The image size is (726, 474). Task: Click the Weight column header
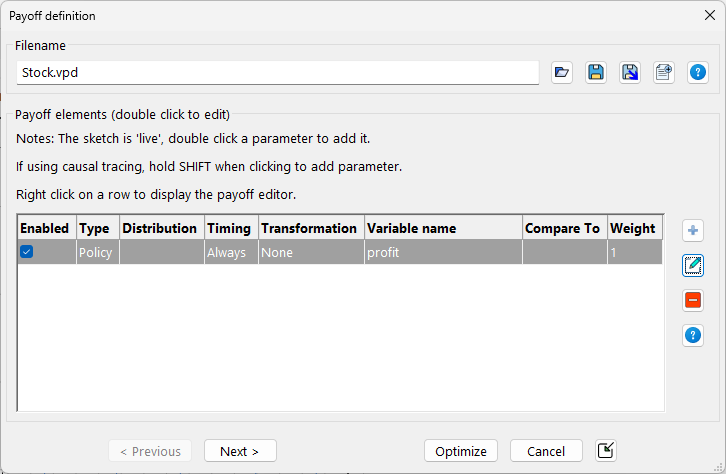[633, 228]
